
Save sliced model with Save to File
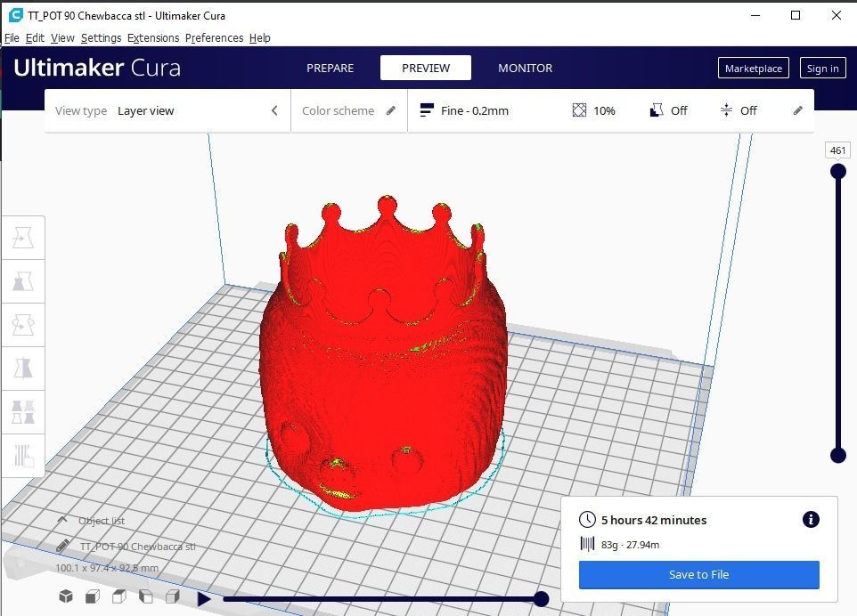click(699, 574)
